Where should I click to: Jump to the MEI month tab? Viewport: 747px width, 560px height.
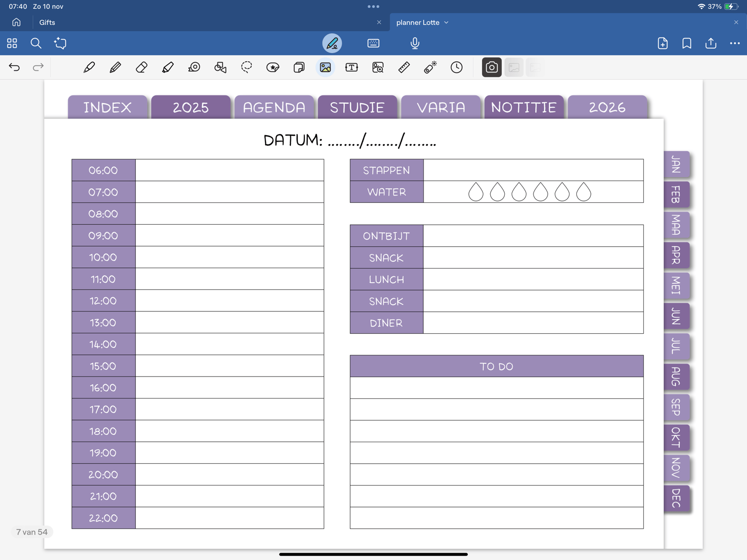(x=676, y=286)
